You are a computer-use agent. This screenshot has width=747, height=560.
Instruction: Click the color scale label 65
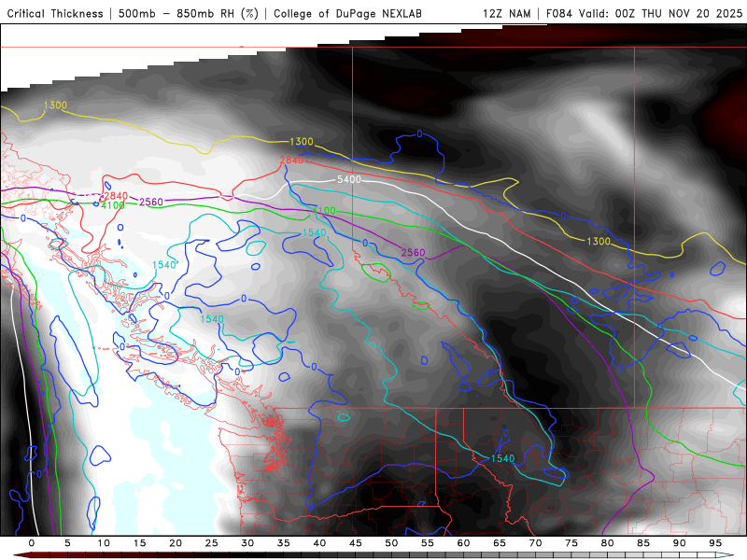coord(500,543)
